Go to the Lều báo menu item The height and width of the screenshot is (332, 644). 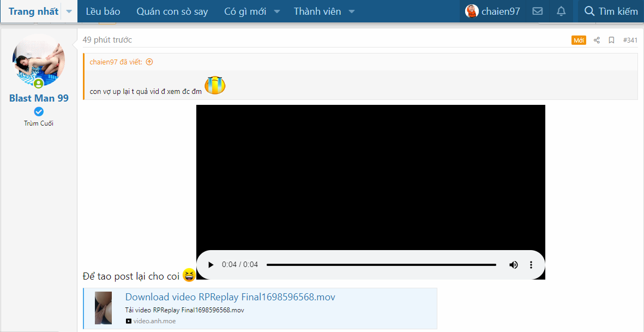(x=103, y=11)
